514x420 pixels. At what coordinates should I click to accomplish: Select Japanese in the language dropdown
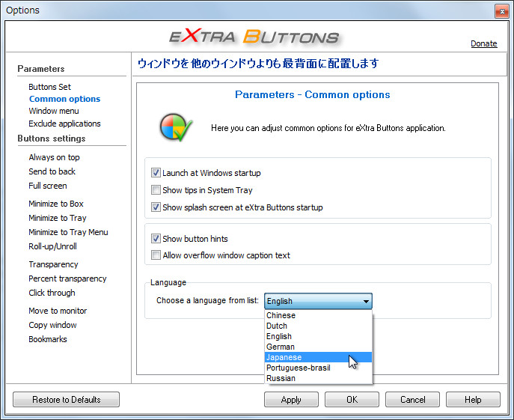[318, 357]
